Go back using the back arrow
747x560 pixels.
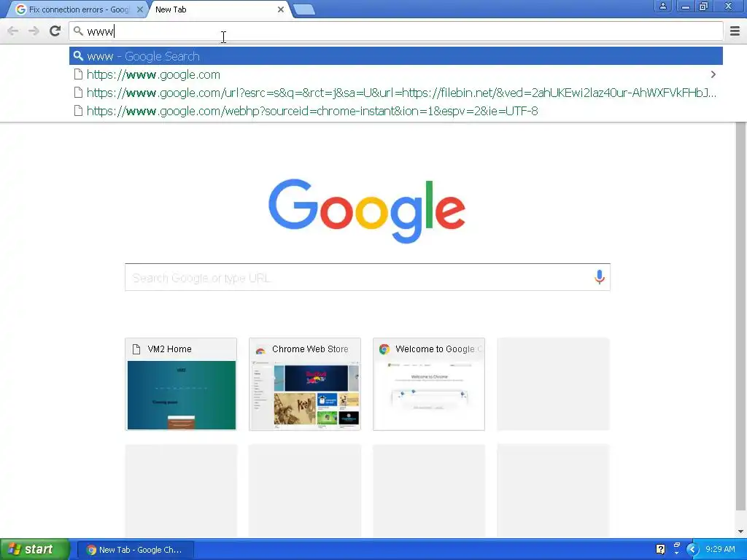point(13,31)
